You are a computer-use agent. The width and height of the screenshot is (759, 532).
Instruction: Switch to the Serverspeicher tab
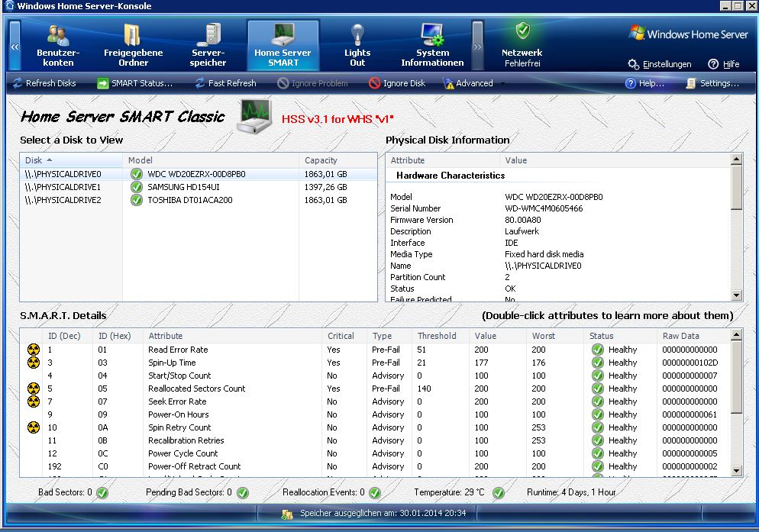click(208, 46)
